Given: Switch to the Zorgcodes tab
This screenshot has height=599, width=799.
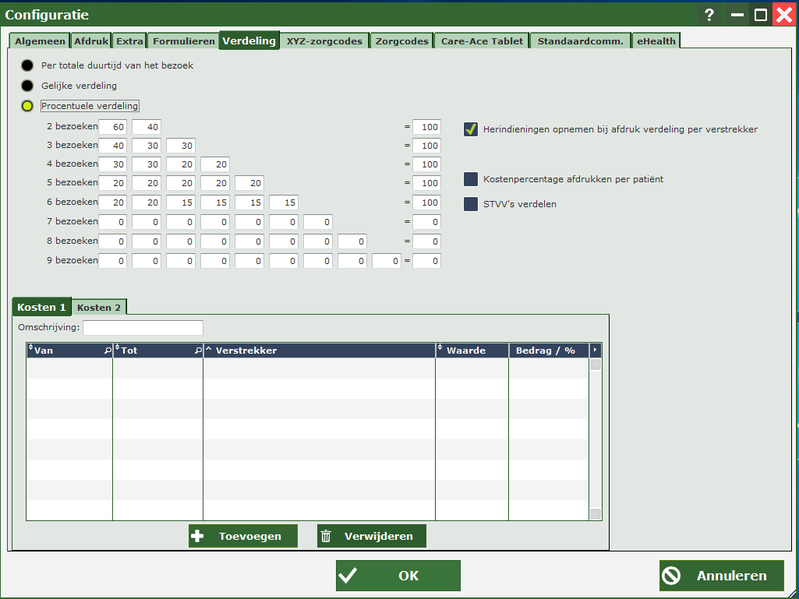Looking at the screenshot, I should (x=403, y=41).
